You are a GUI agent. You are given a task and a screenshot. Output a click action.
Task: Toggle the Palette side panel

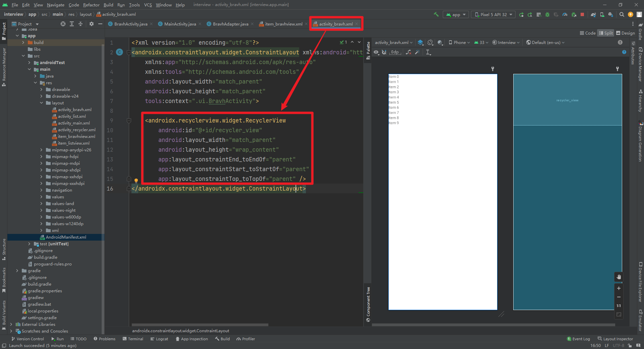coord(368,50)
